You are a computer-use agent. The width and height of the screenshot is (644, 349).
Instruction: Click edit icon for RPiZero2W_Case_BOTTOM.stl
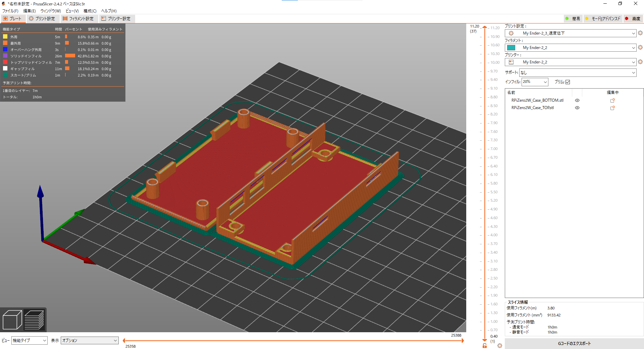[612, 100]
